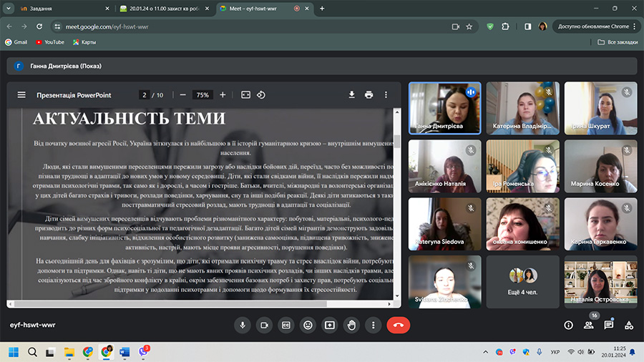
Task: Toggle the Chrome side panel
Action: coord(528,26)
